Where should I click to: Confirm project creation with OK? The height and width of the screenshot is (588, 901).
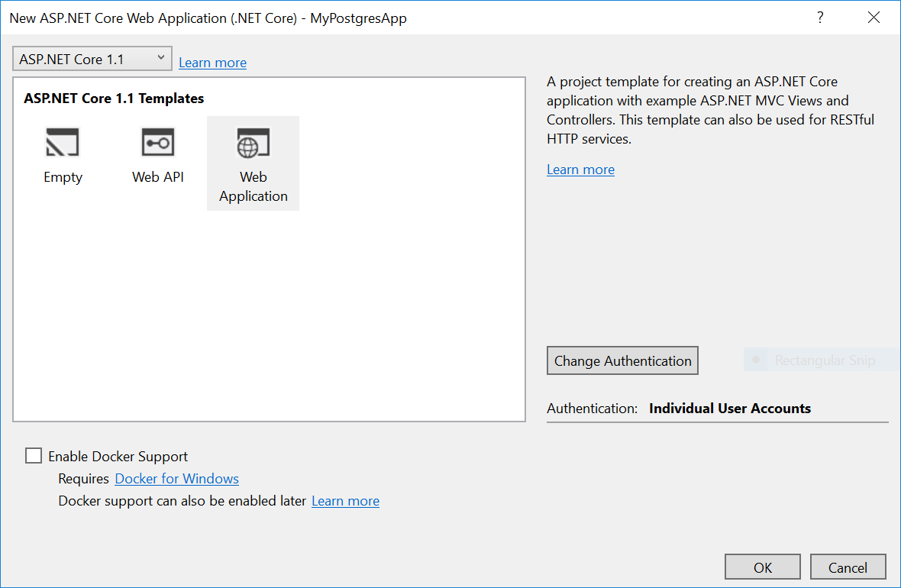(762, 567)
